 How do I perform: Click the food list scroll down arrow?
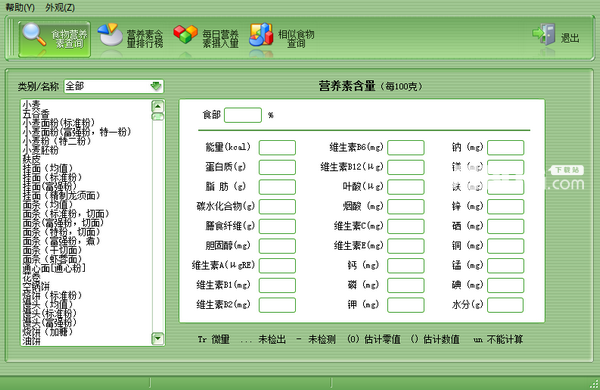pos(158,339)
